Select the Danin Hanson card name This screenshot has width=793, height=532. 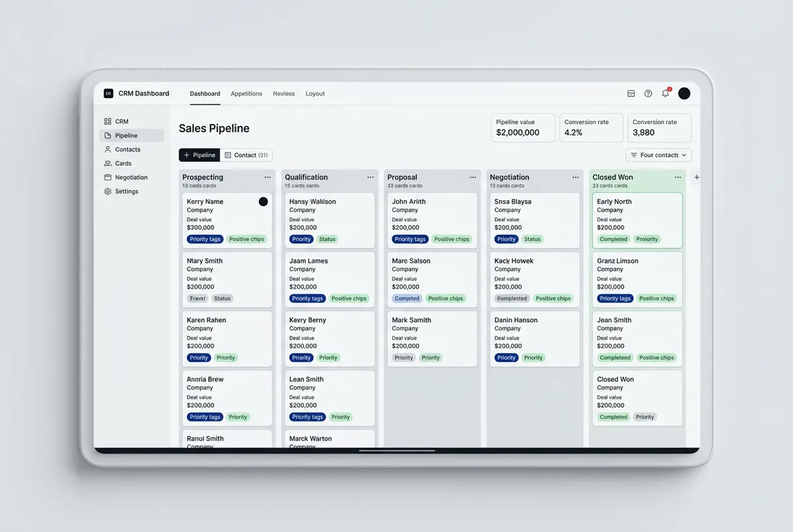(516, 320)
